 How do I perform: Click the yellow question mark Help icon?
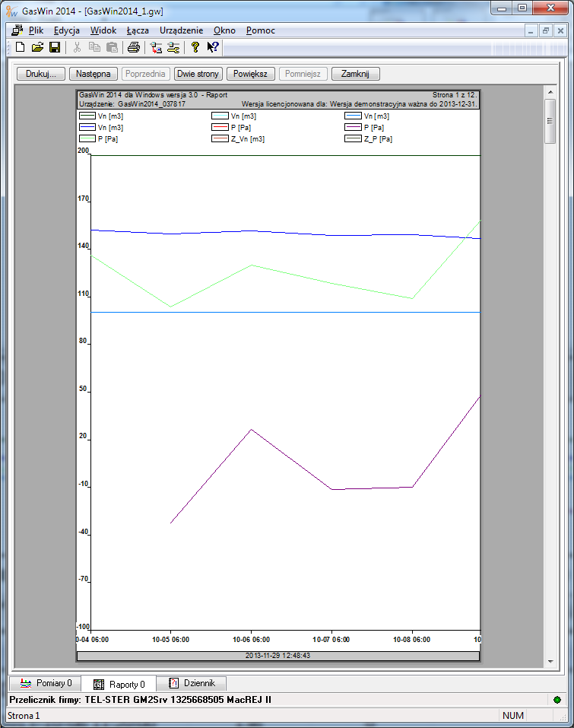(195, 47)
